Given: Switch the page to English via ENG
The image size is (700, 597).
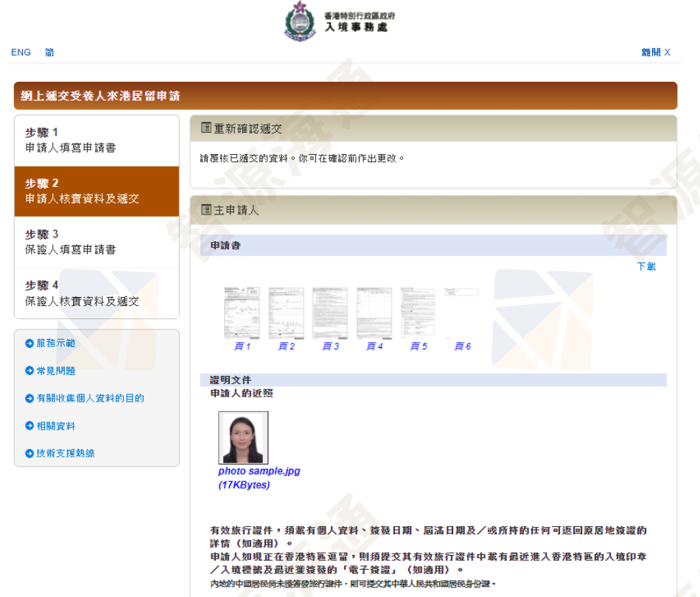Looking at the screenshot, I should tap(20, 52).
